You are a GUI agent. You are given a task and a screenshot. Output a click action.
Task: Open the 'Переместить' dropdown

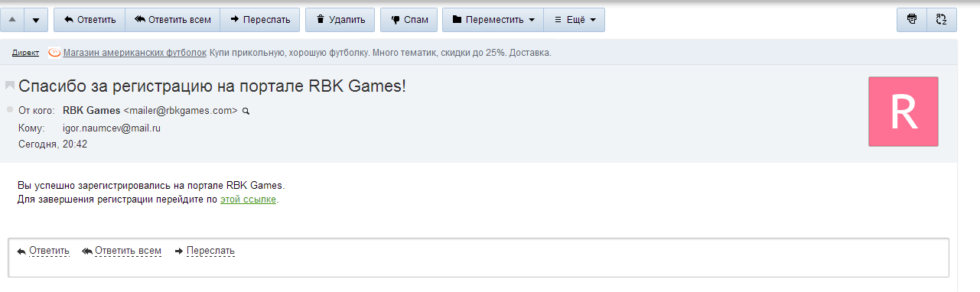click(493, 20)
